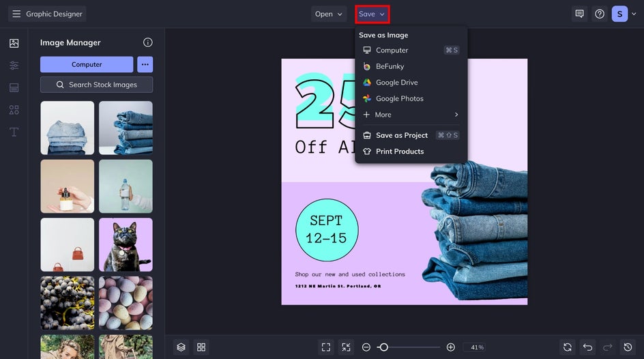Select the blue stacked jeans thumbnail
This screenshot has height=359, width=644.
pyautogui.click(x=126, y=128)
